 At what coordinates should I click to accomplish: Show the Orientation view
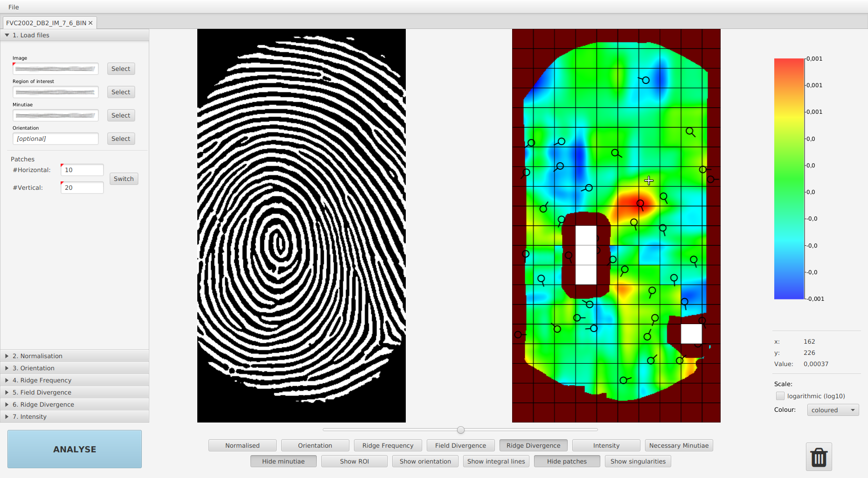(x=315, y=445)
